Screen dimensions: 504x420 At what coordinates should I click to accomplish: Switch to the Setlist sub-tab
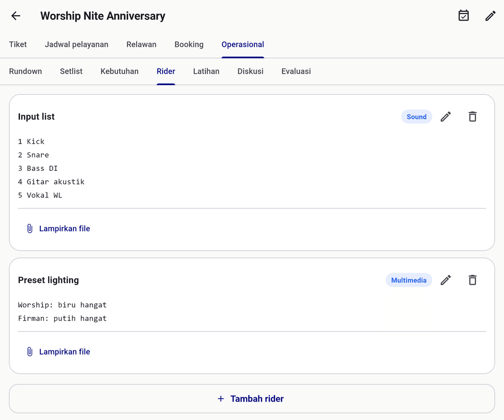coord(71,71)
